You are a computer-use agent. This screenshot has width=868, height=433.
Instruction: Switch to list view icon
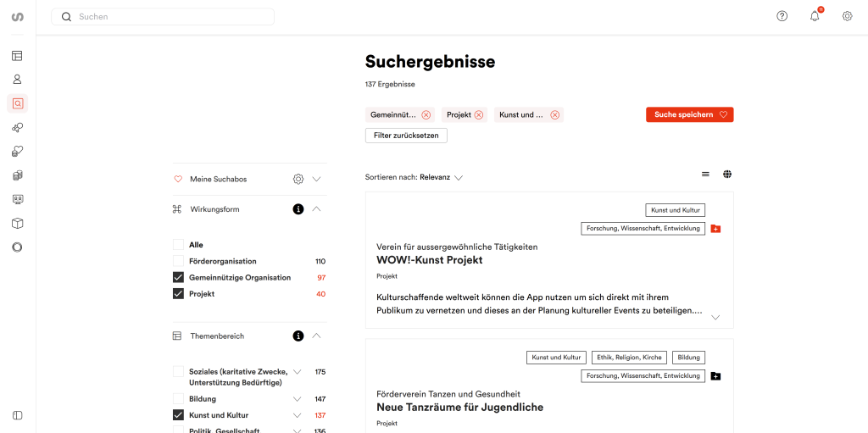(705, 175)
